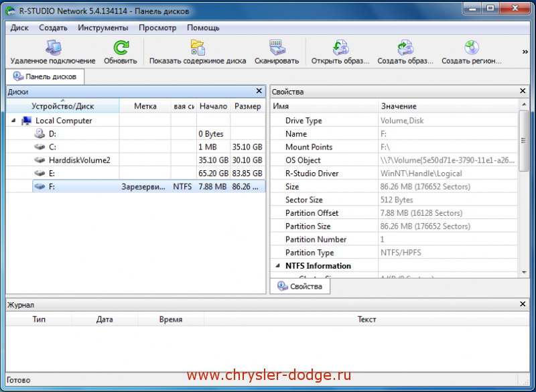Sort by the Размер column header
Viewport: 536px width, 392px height.
pos(247,106)
